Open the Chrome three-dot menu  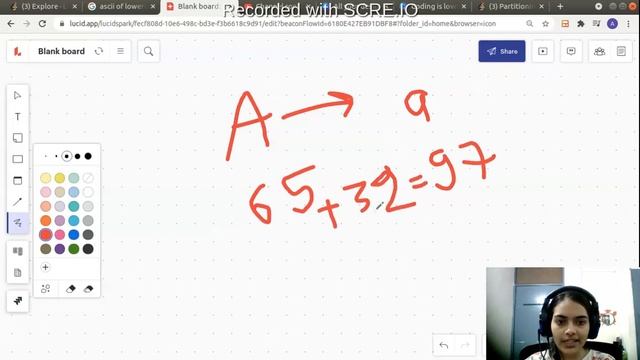(x=628, y=24)
